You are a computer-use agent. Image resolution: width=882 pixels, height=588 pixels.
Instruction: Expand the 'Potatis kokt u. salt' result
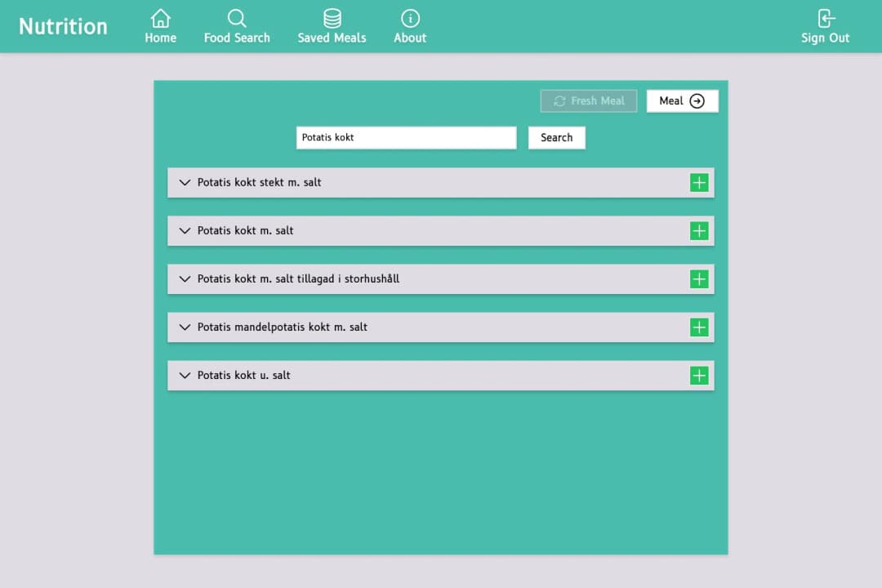184,375
